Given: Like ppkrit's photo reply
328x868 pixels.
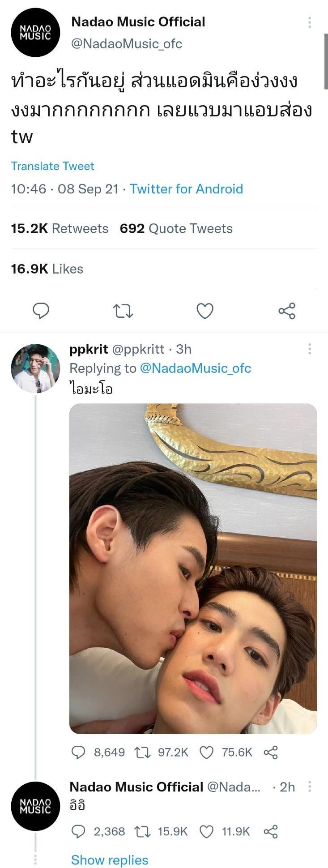Looking at the screenshot, I should click(x=206, y=752).
